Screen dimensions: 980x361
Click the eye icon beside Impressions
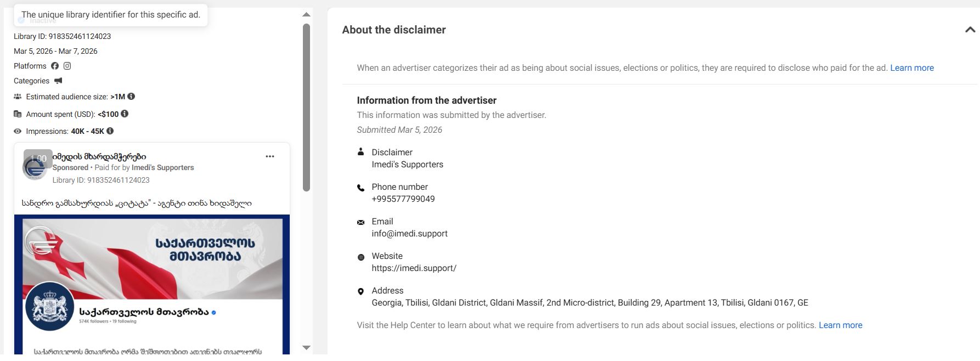pos(18,131)
